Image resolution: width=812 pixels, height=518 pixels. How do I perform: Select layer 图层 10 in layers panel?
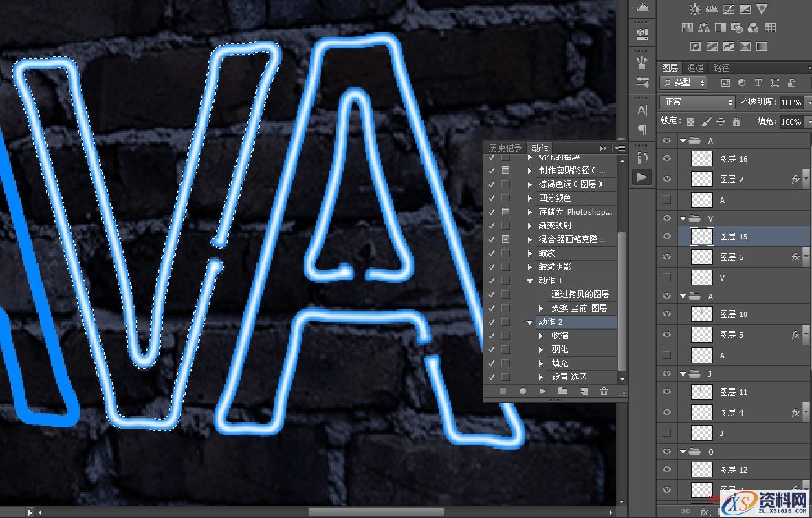(x=733, y=314)
